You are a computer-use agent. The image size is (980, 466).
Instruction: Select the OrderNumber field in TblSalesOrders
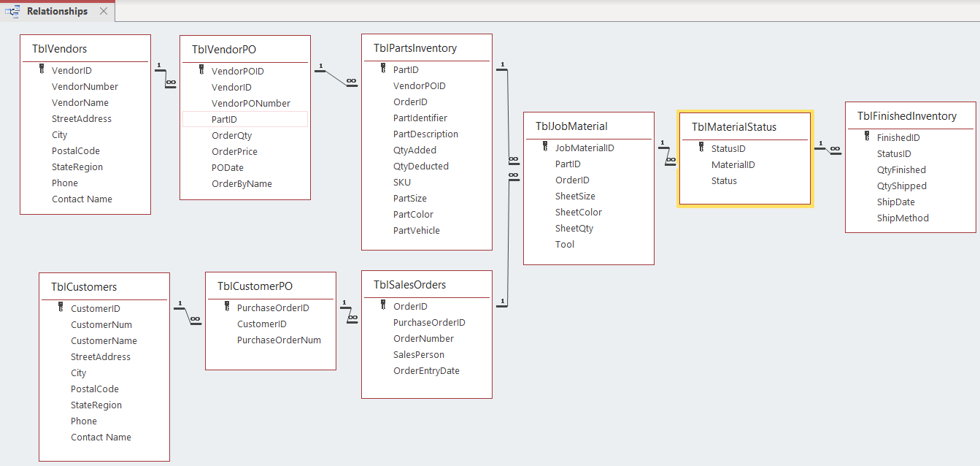pyautogui.click(x=423, y=338)
